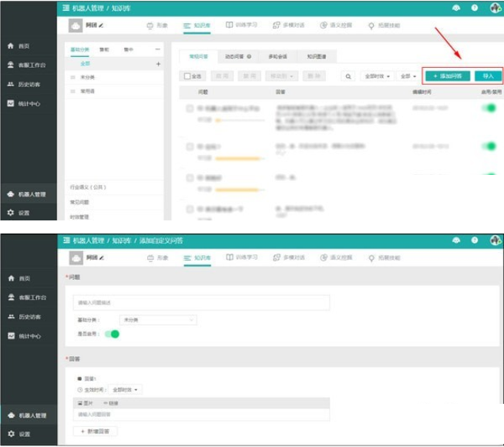Check the fourth Q&A row checkbox
504x447 pixels.
point(190,209)
